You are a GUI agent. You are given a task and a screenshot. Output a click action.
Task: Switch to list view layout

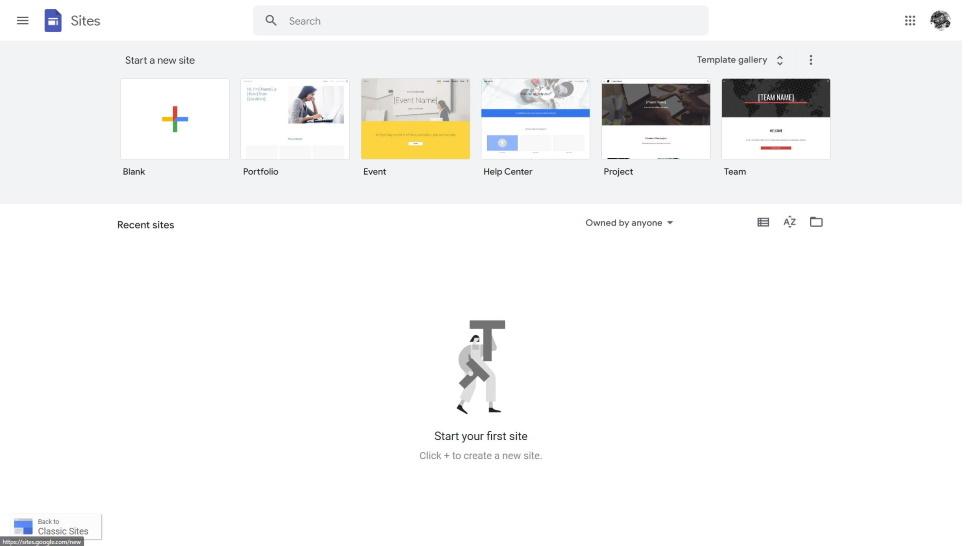[x=763, y=222]
